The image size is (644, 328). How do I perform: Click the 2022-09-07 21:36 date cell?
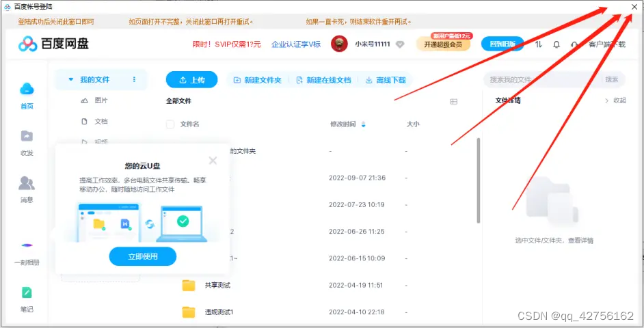point(357,178)
